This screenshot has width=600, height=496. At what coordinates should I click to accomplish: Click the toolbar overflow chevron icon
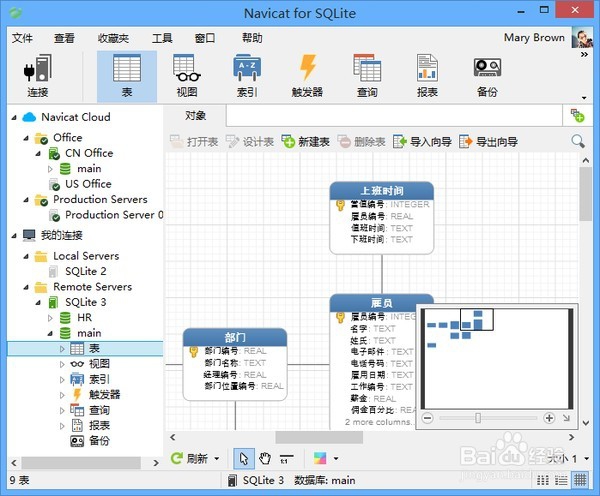(x=584, y=55)
